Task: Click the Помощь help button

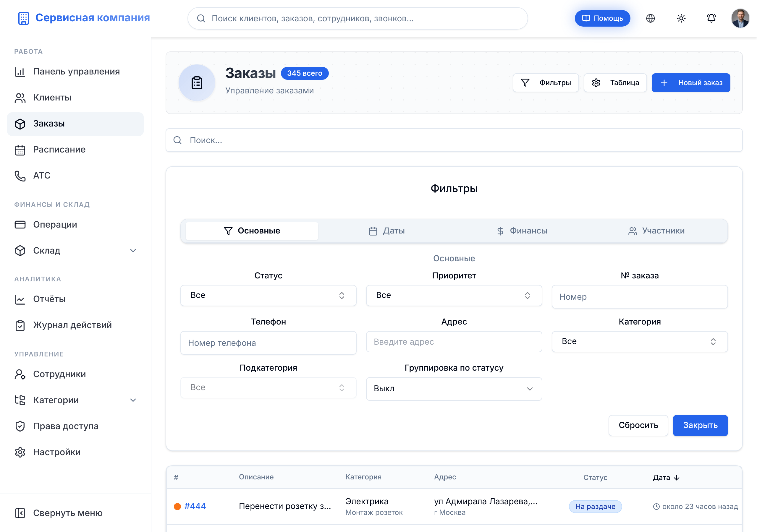Action: (x=602, y=18)
